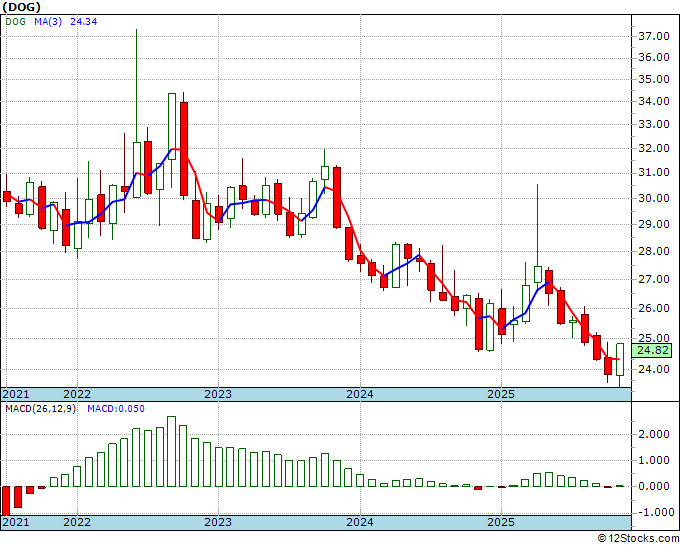The width and height of the screenshot is (680, 546).
Task: Click the last green candlestick near 24.82
Action: coord(620,359)
